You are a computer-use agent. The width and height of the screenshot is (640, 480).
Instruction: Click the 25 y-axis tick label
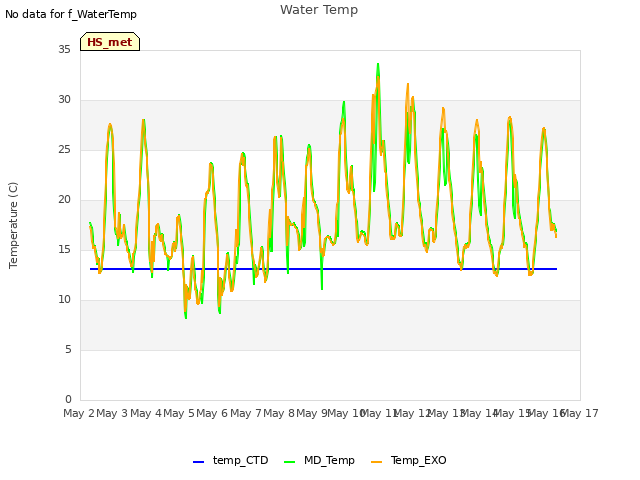pyautogui.click(x=64, y=149)
